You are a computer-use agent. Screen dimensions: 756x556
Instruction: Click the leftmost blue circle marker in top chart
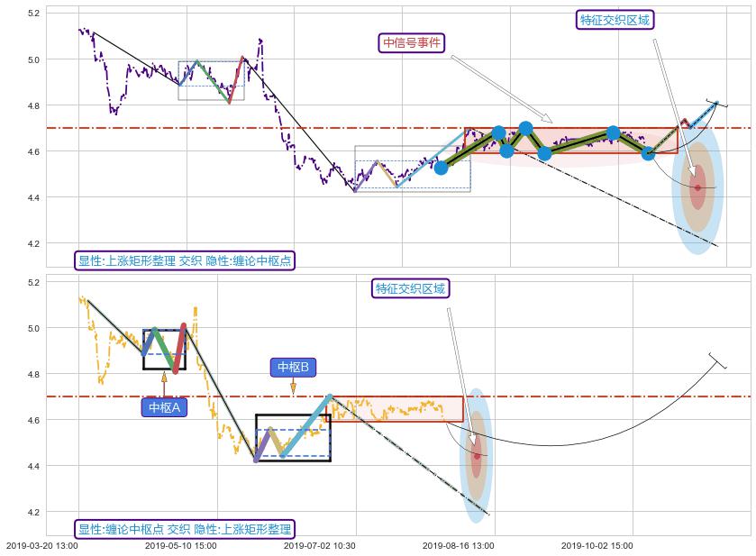(441, 167)
